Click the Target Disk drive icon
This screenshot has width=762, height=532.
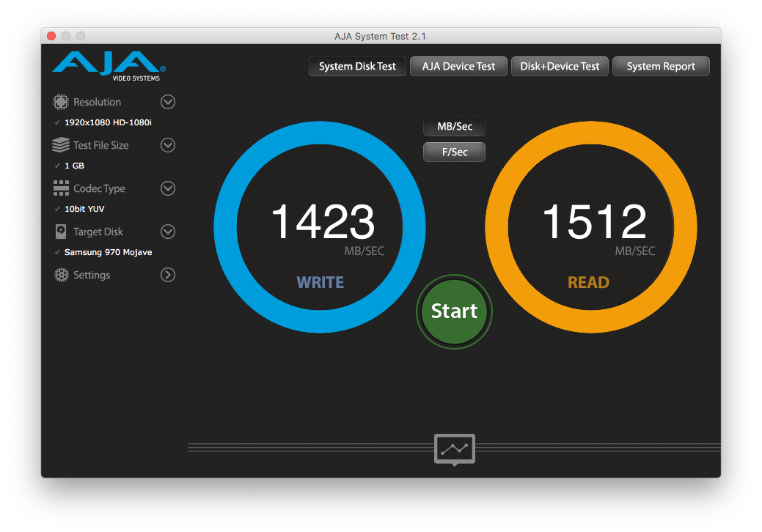(x=61, y=232)
